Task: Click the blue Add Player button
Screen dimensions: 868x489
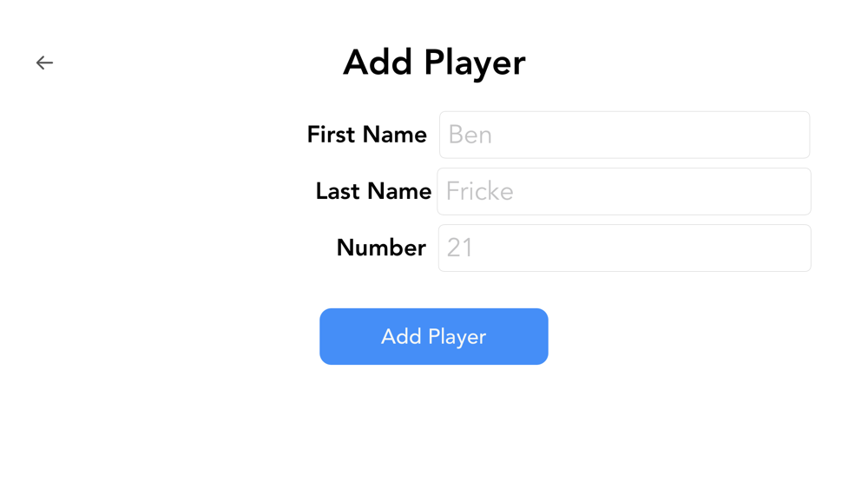Action: [433, 336]
